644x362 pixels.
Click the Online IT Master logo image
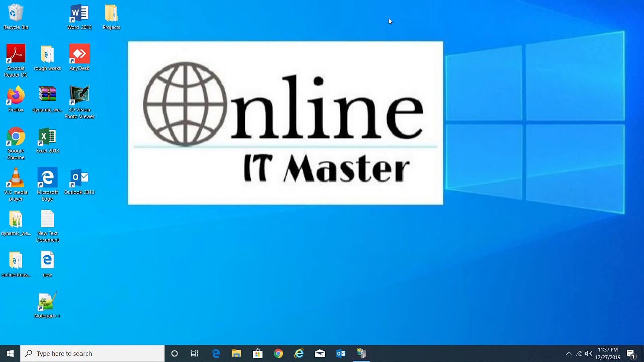coord(285,123)
